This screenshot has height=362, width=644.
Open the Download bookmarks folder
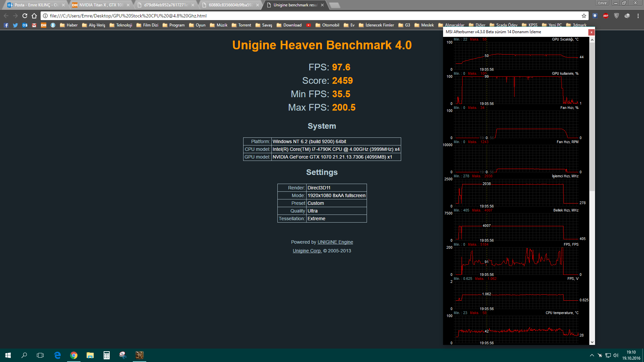tap(289, 25)
